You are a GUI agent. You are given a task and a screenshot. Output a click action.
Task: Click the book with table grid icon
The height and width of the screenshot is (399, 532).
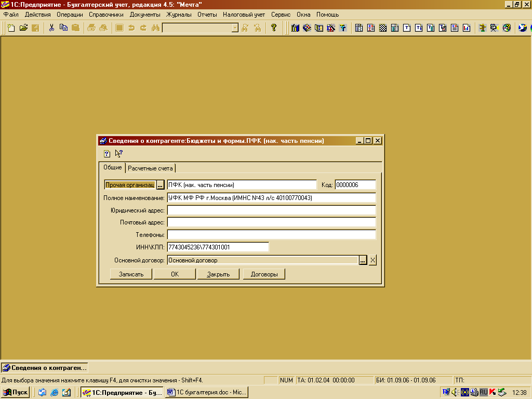[319, 28]
